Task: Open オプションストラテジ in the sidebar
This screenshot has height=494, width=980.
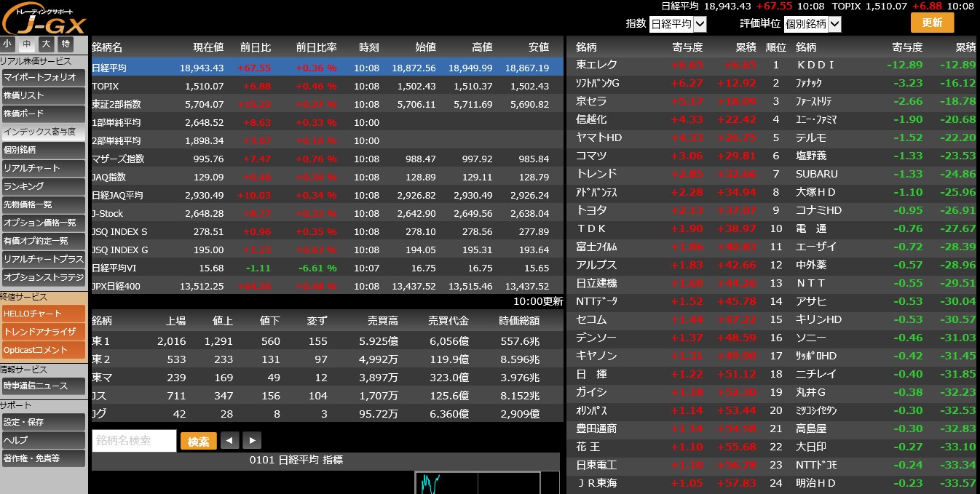Action: click(43, 277)
